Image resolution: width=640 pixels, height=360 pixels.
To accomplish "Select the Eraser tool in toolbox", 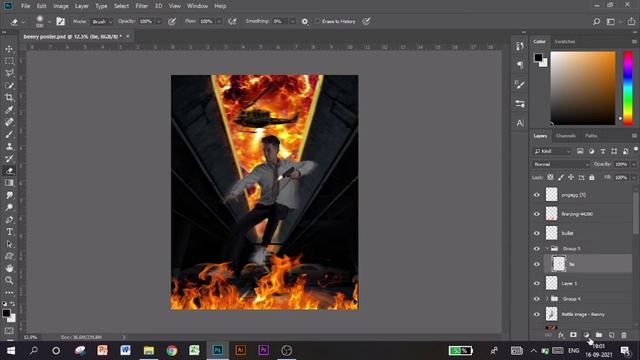I will coord(9,171).
